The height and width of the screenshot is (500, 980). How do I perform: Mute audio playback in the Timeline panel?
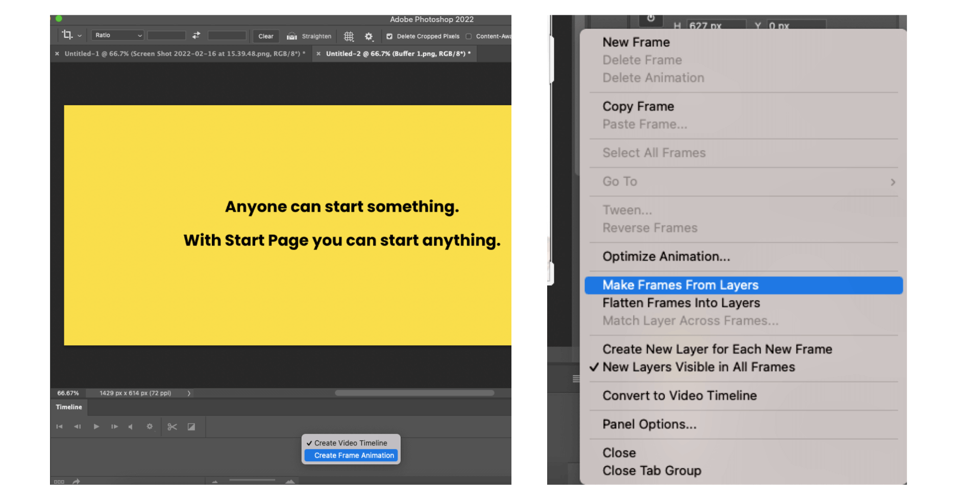[130, 427]
